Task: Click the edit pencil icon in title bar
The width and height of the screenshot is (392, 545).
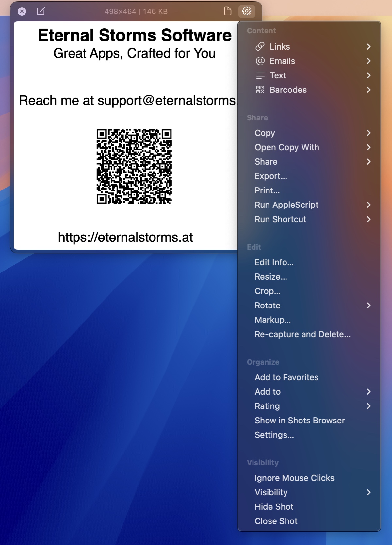Action: coord(41,11)
